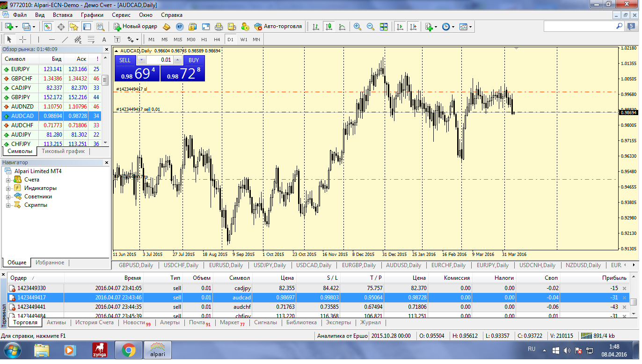Open the chart templates dropdown

coord(466,27)
